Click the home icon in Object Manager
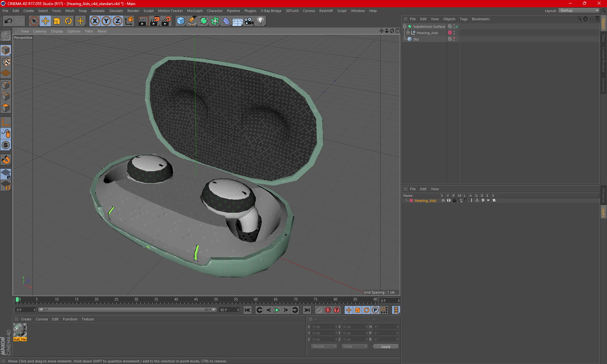Viewport: 607px width, 364px height. [586, 19]
